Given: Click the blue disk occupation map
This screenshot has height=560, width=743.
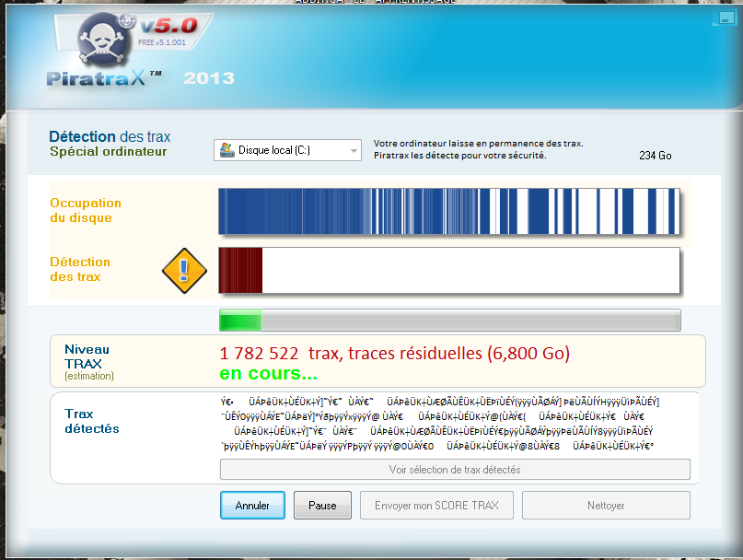Looking at the screenshot, I should (449, 211).
